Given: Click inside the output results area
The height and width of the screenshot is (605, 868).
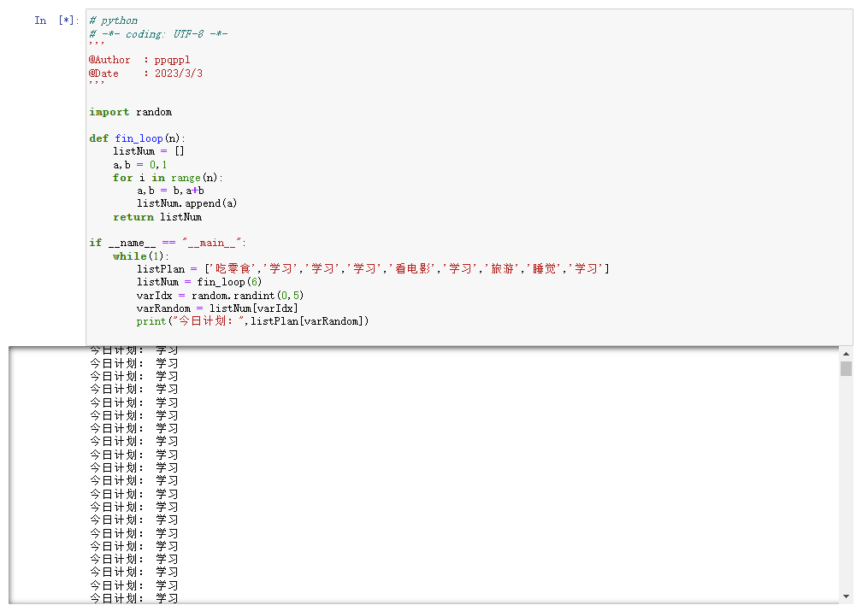Looking at the screenshot, I should (x=428, y=470).
